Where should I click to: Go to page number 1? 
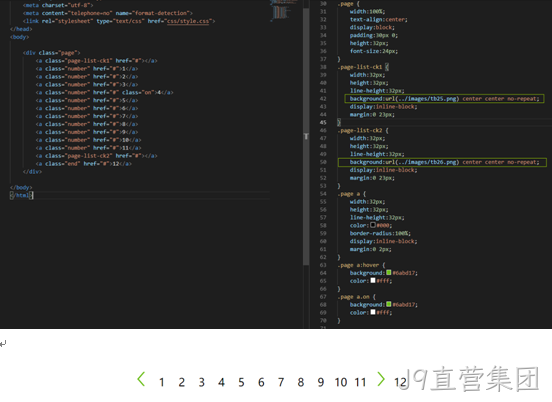(162, 382)
